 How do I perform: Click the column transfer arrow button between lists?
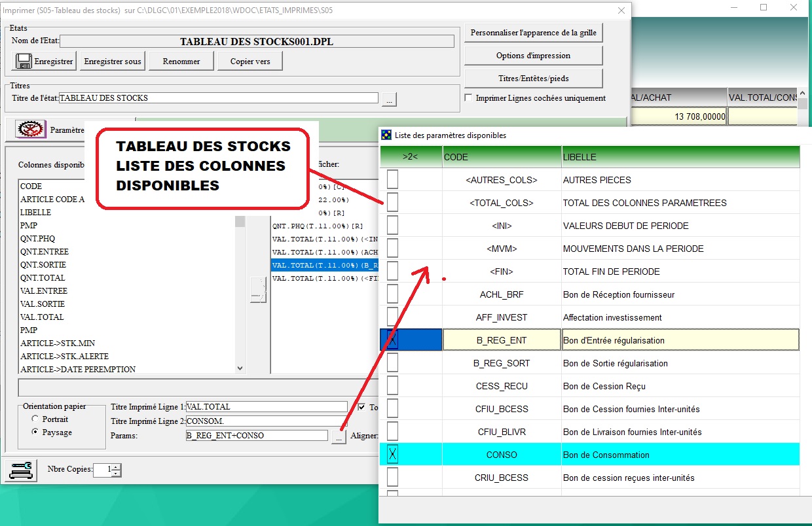(x=258, y=290)
